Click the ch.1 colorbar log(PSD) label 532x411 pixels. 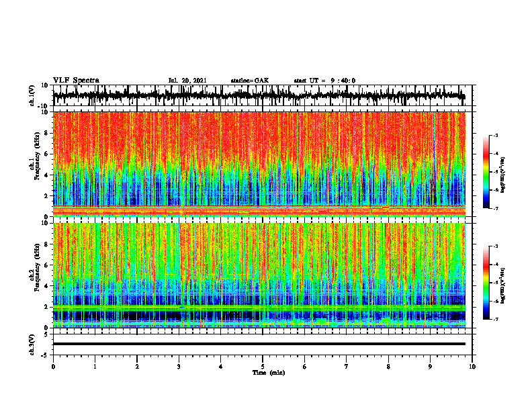coord(503,175)
